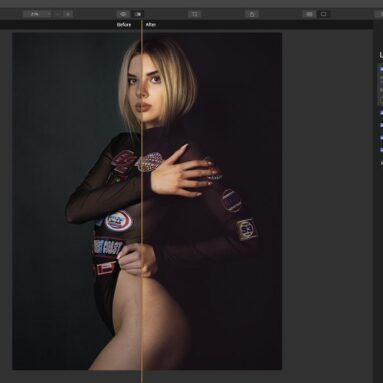The image size is (383, 383).
Task: Toggle the before/after split compare icon
Action: click(x=137, y=14)
